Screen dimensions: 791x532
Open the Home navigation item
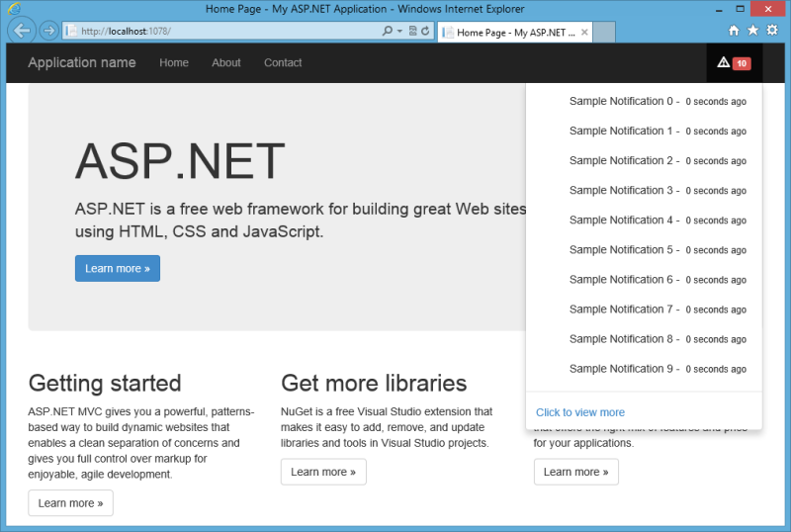click(x=174, y=62)
